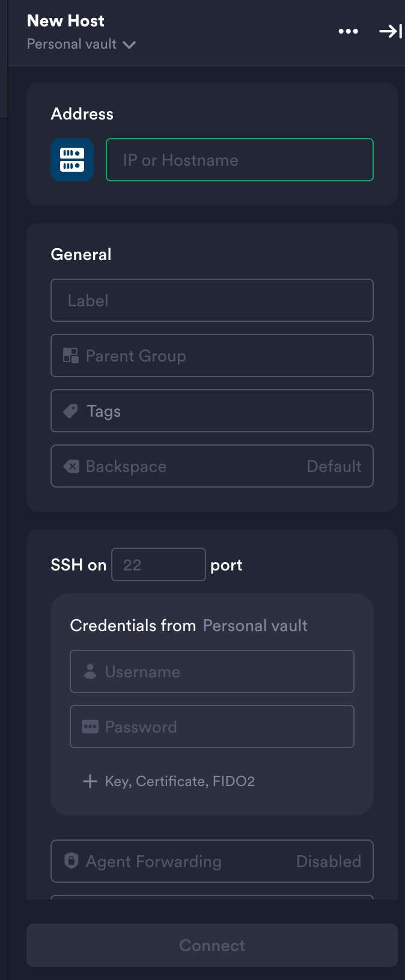
Task: Click the server host icon beside address
Action: 72,160
